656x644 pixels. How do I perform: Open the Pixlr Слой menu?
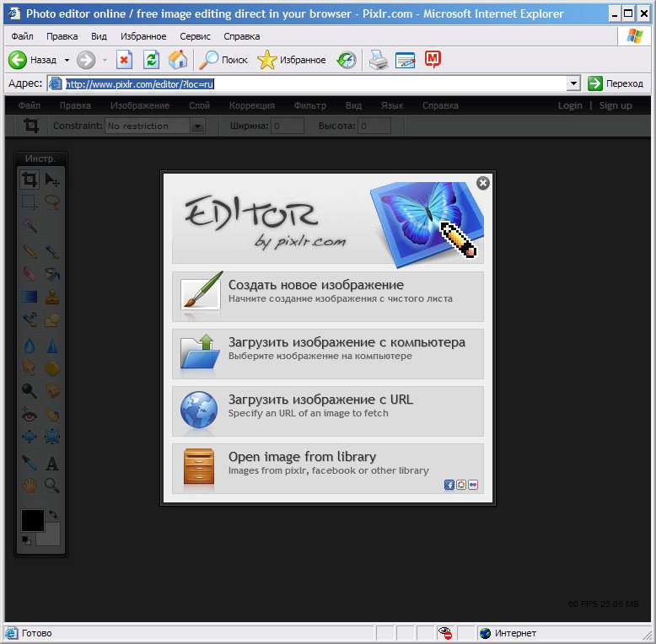click(x=199, y=105)
